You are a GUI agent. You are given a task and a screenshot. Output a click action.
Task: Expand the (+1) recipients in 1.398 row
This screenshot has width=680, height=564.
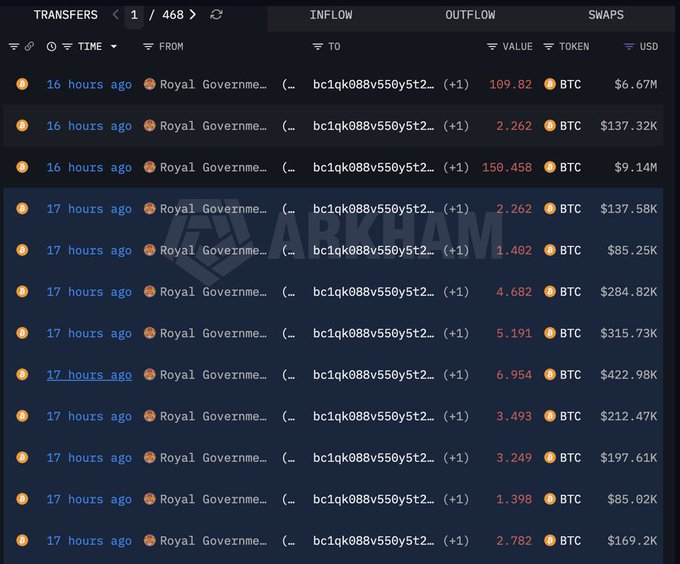pos(456,499)
